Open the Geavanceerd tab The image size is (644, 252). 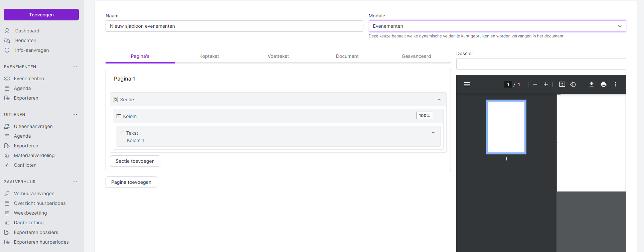(416, 56)
